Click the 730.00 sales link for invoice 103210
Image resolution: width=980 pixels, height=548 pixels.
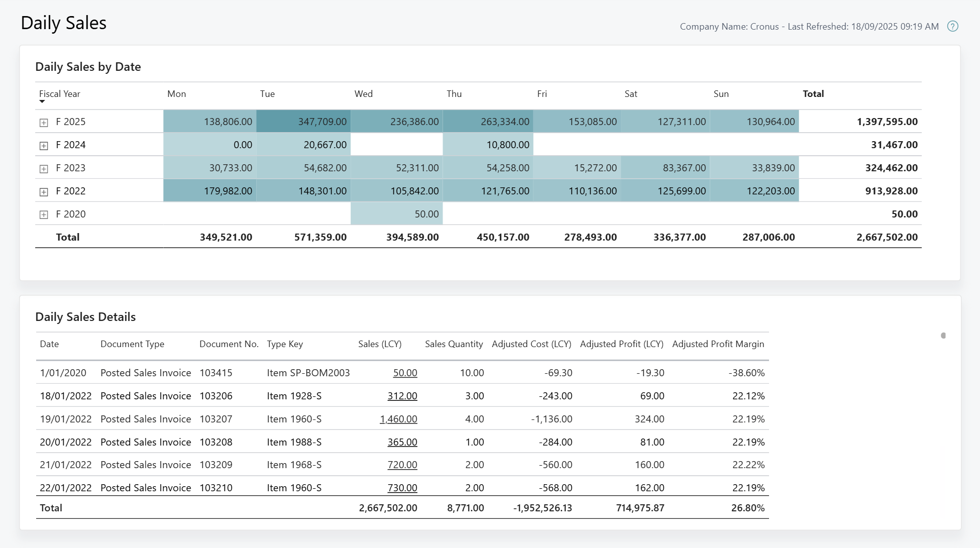[402, 487]
